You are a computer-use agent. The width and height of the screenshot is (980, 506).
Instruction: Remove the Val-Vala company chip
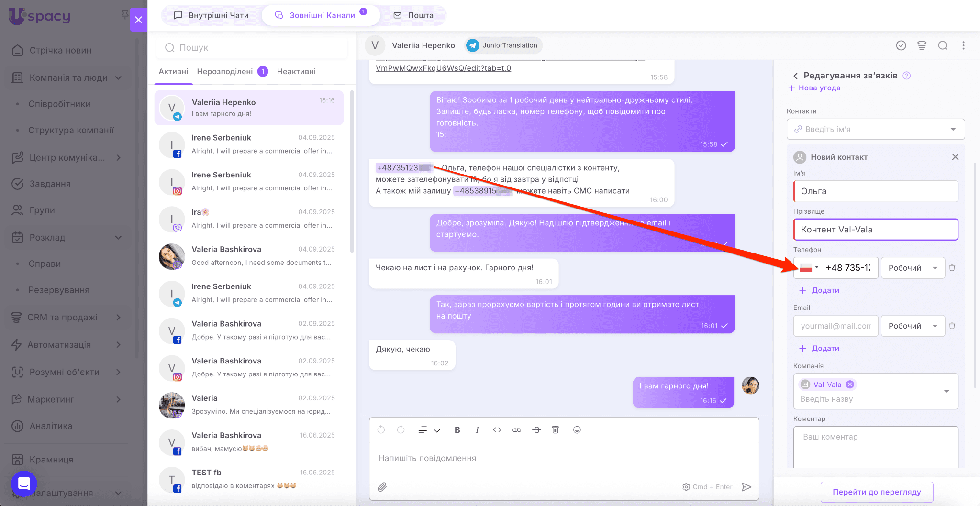pos(850,385)
